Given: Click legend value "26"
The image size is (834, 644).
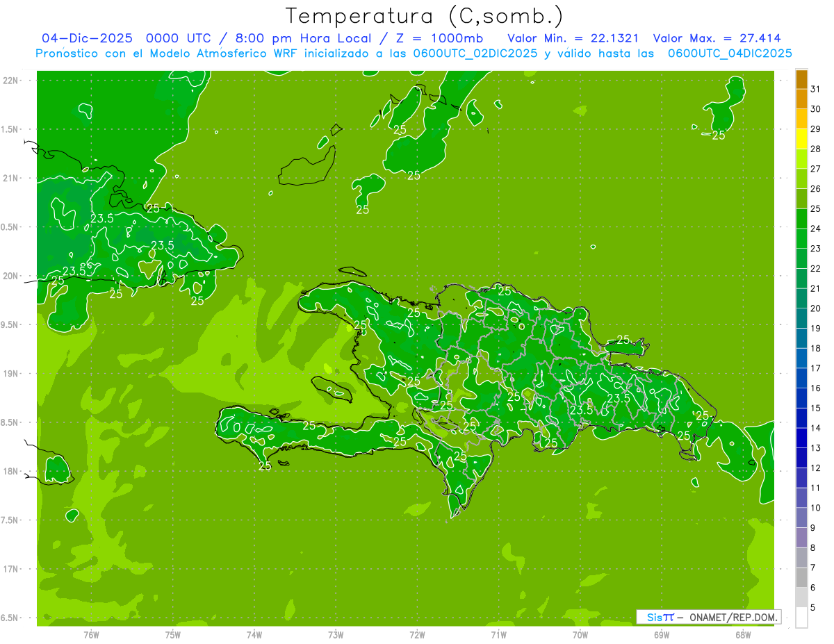Looking at the screenshot, I should [x=816, y=189].
